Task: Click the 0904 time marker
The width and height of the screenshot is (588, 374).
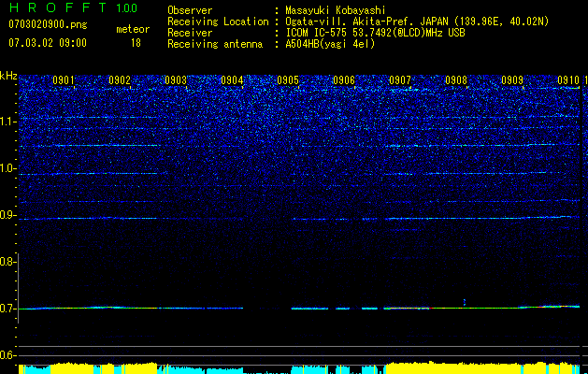Action: click(232, 80)
